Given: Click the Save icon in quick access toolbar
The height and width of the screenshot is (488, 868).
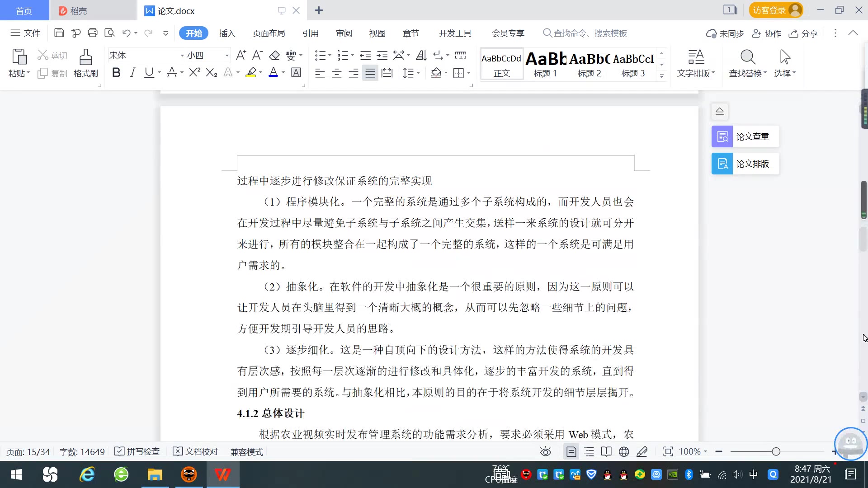Looking at the screenshot, I should pyautogui.click(x=59, y=33).
